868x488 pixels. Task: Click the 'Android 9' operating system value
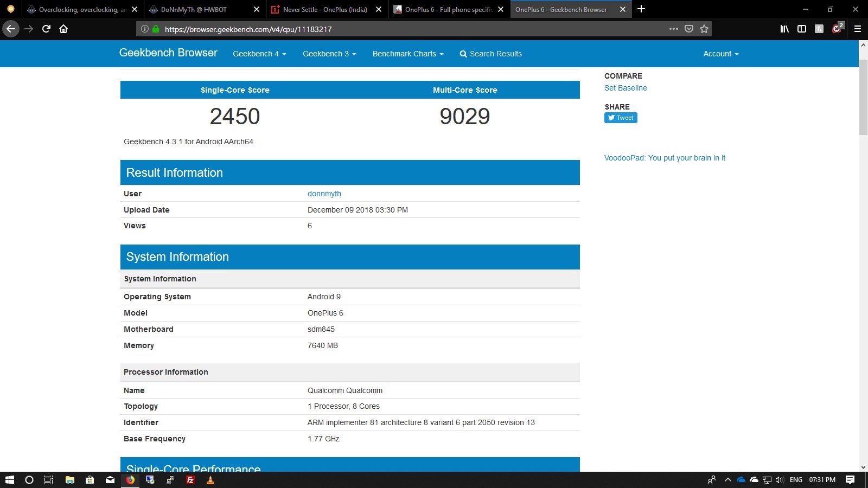(324, 297)
